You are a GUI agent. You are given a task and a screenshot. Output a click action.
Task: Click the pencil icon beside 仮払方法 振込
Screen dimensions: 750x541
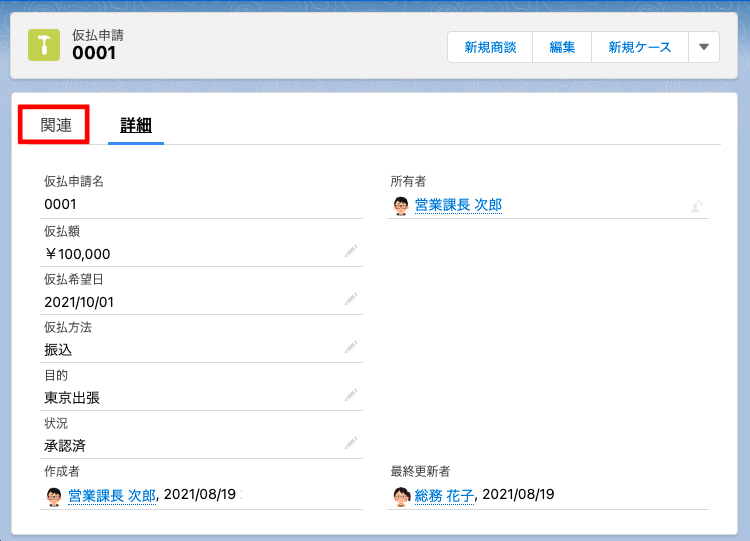[350, 348]
